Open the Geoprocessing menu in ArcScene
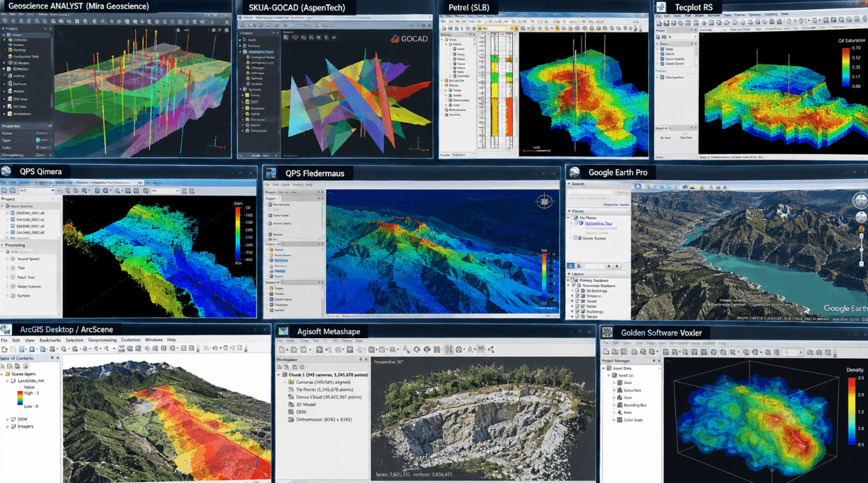 (x=102, y=340)
